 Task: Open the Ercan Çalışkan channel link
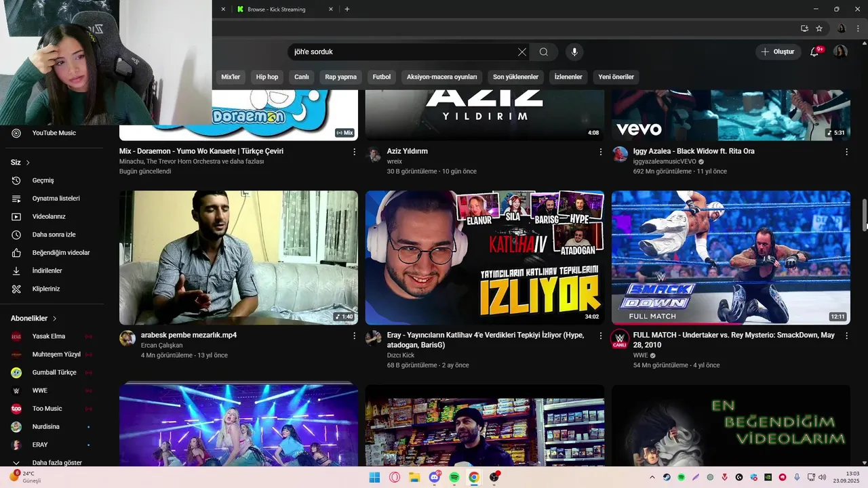click(161, 346)
